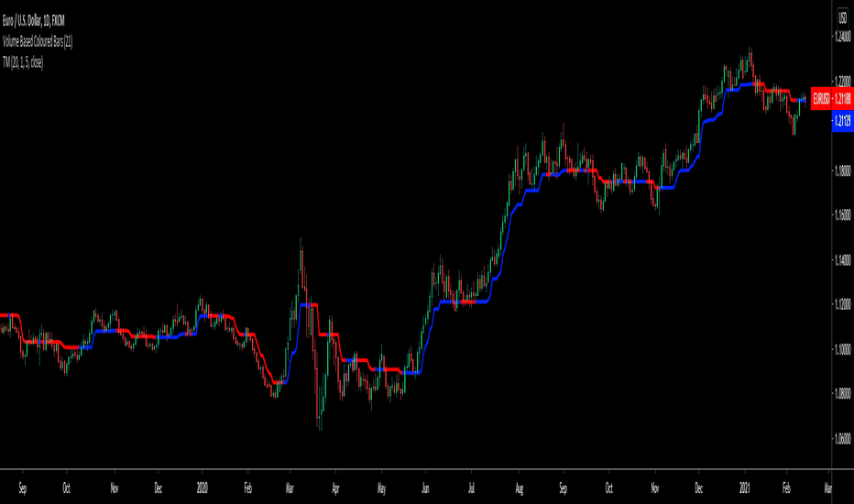The height and width of the screenshot is (504, 854).
Task: Click the Aug label on time axis
Action: pos(519,488)
